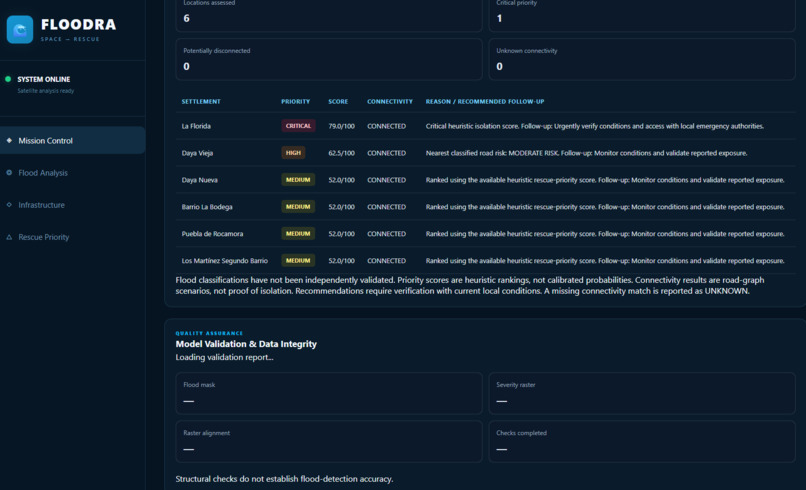Click the flood classifications disclaimer paragraph
806x490 pixels.
[x=470, y=285]
